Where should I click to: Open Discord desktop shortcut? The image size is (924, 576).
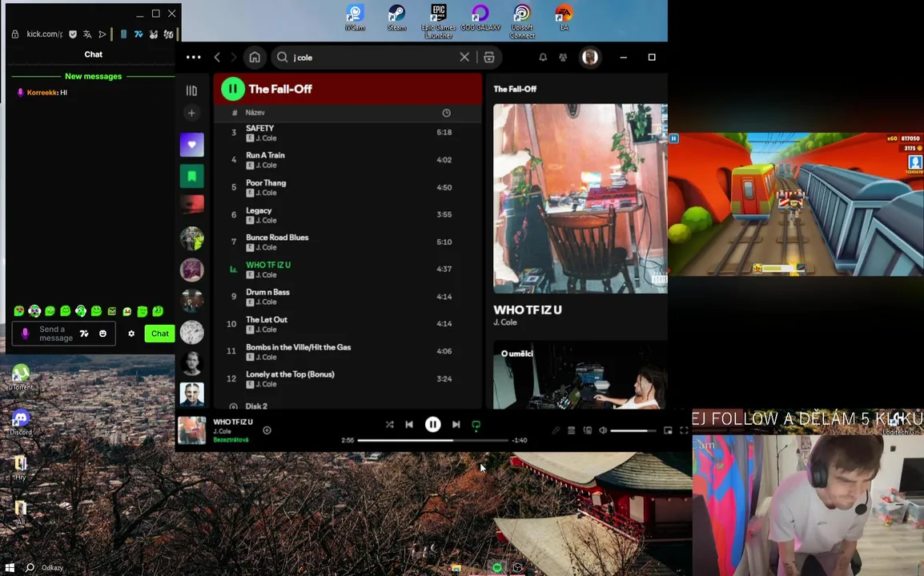point(21,422)
